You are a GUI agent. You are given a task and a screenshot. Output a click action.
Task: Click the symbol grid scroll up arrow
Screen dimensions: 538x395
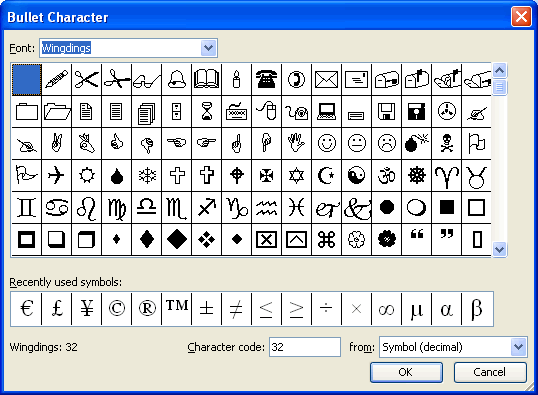tap(500, 71)
